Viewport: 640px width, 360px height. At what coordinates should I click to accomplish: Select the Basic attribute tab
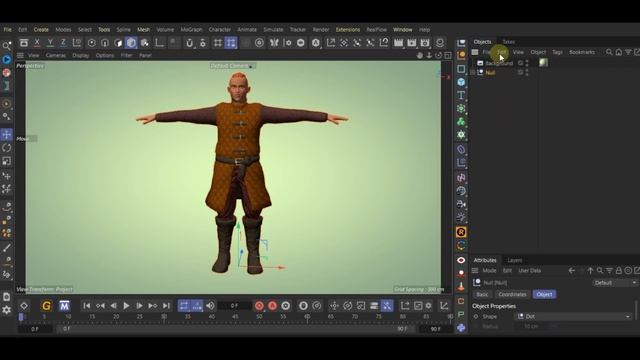click(x=482, y=294)
